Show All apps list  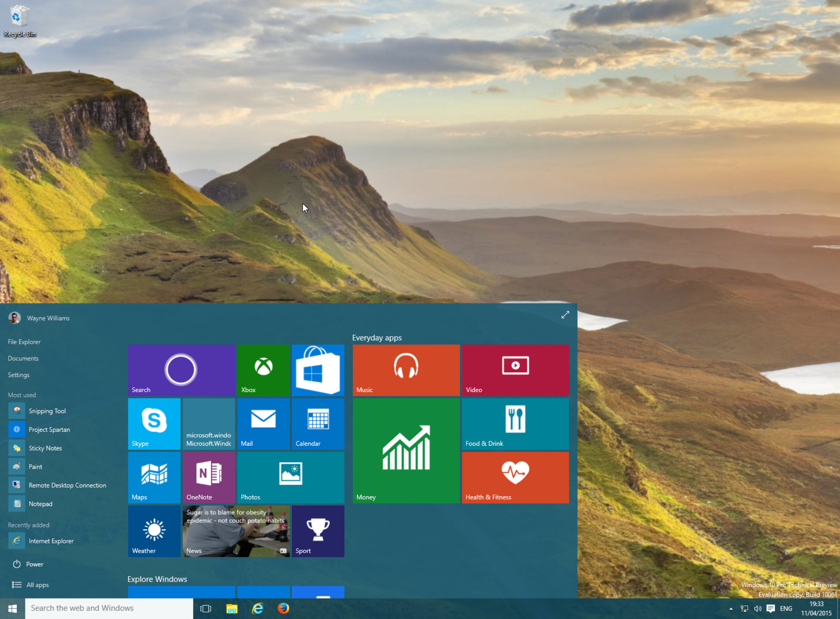(x=31, y=585)
